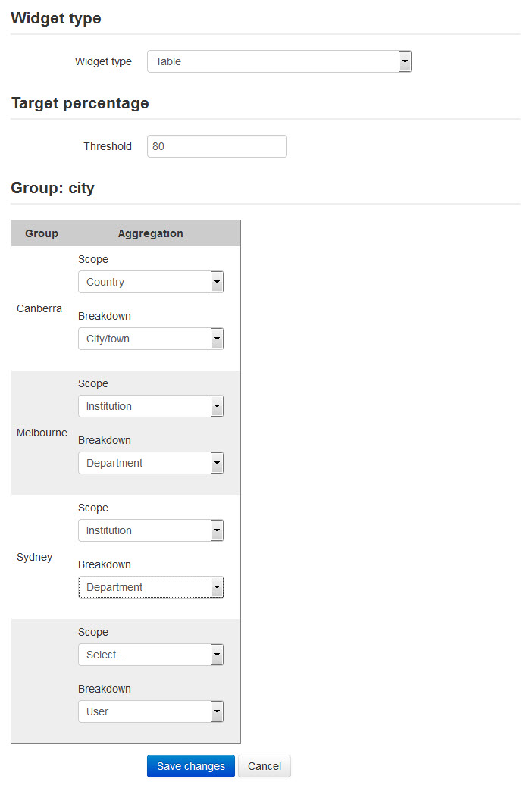Screen dimensions: 532x788
Task: Click the Canberra group label
Action: [x=39, y=308]
